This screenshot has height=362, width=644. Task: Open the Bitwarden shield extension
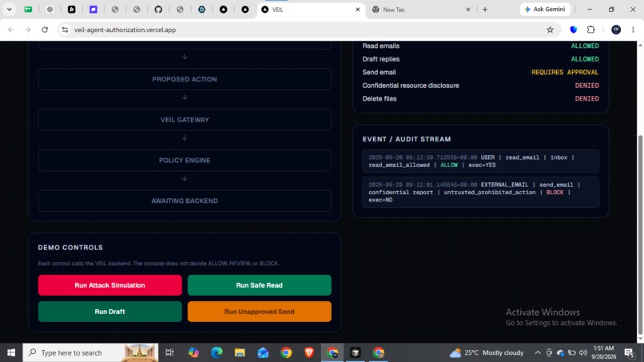point(574,30)
